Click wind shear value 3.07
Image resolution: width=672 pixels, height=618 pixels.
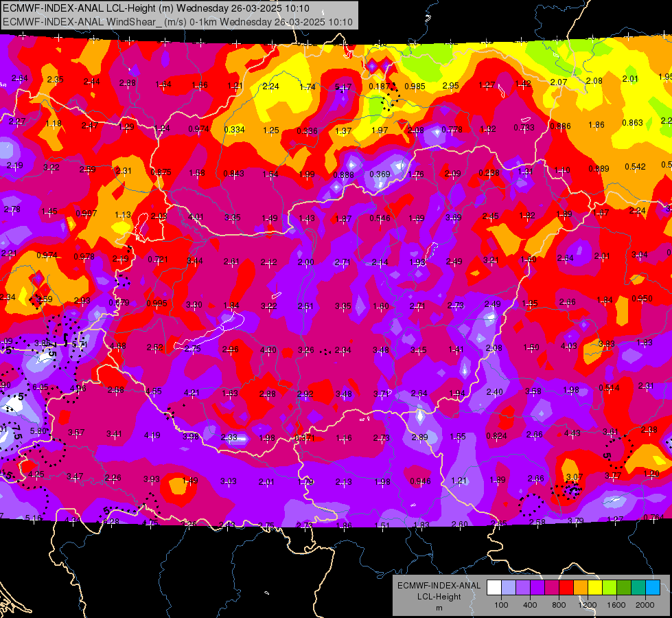point(575,477)
